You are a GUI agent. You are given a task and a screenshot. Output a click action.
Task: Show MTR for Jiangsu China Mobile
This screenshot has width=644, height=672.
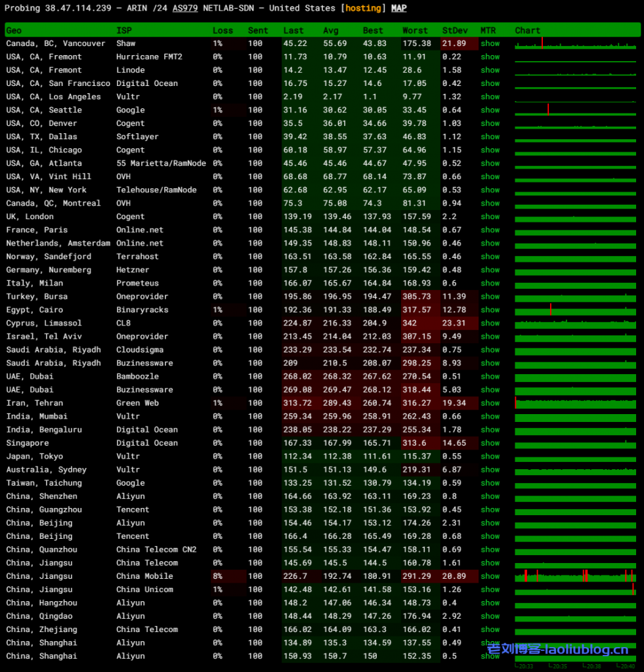click(x=490, y=576)
